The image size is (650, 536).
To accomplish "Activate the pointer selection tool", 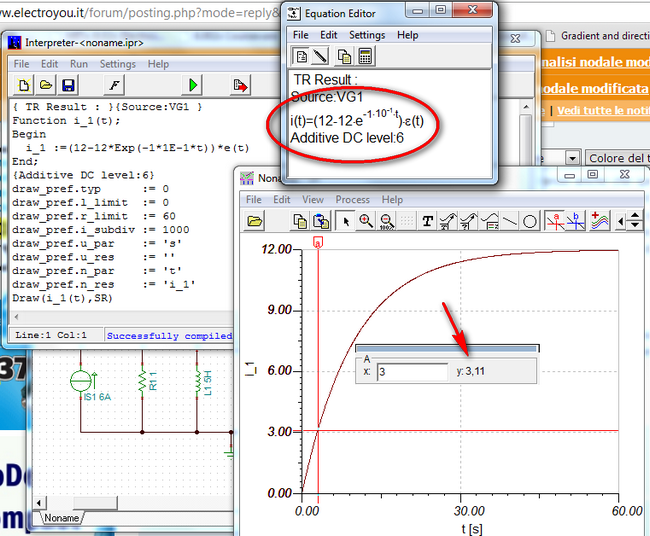I will [345, 221].
